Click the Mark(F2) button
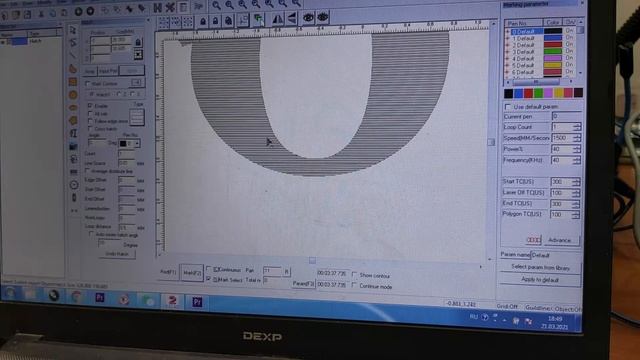The image size is (640, 360). click(192, 273)
